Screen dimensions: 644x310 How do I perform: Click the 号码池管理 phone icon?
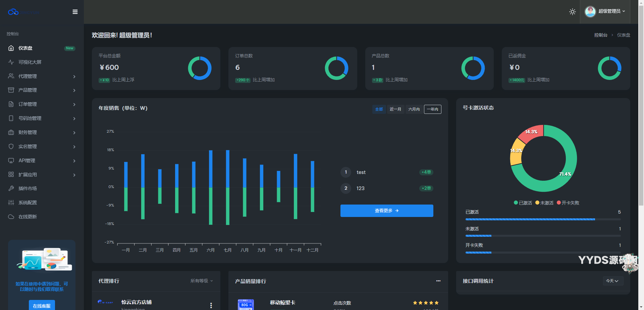[11, 118]
